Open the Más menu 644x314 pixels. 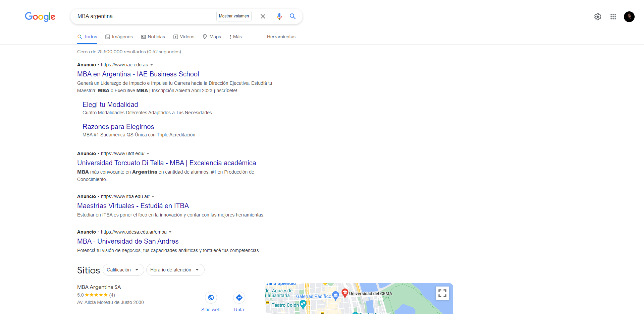pyautogui.click(x=235, y=37)
